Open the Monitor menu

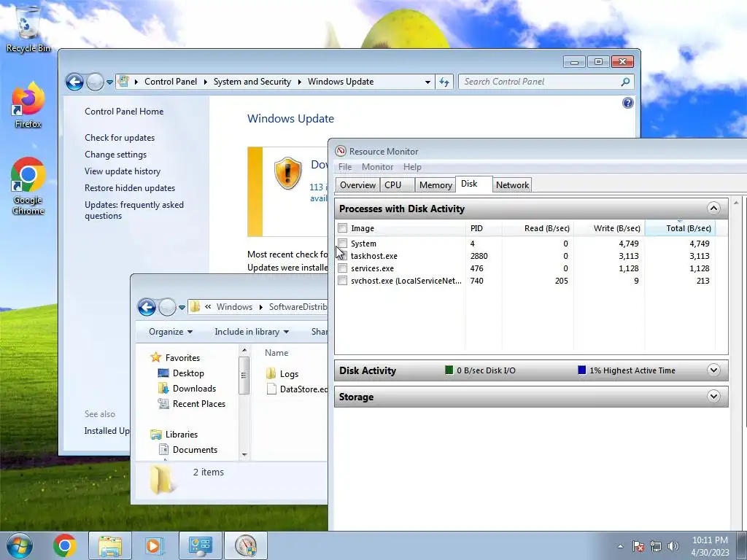pos(377,167)
